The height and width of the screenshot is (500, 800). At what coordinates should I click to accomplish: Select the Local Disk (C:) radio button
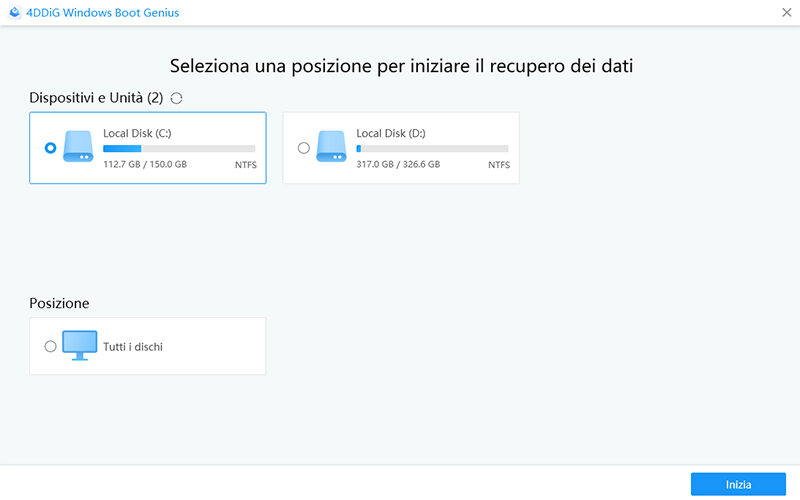pyautogui.click(x=51, y=148)
